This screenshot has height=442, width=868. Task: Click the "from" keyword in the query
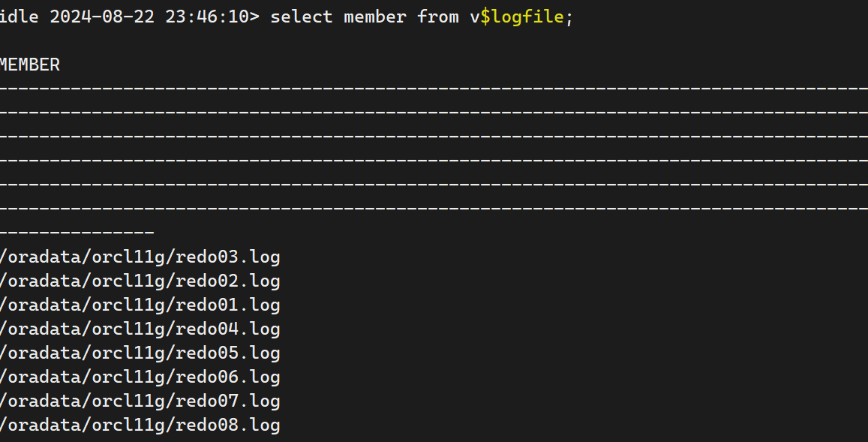click(438, 17)
